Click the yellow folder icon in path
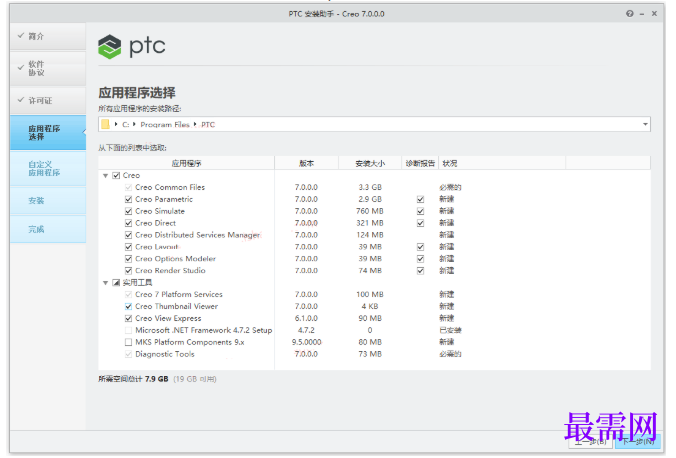Screen dimensions: 676x458 [x=105, y=125]
